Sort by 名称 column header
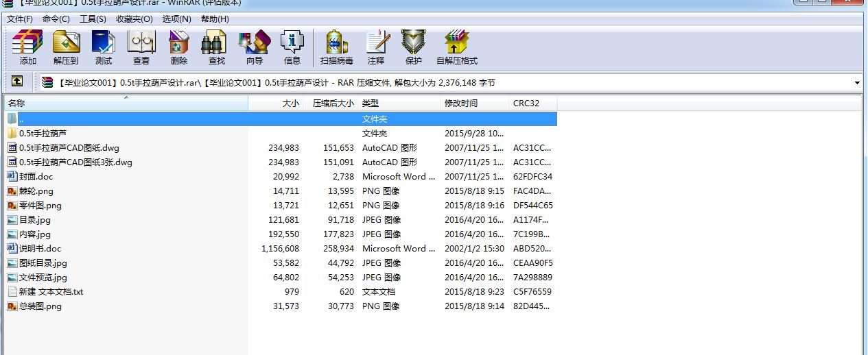Viewport: 868px width, 355px height. tap(126, 103)
